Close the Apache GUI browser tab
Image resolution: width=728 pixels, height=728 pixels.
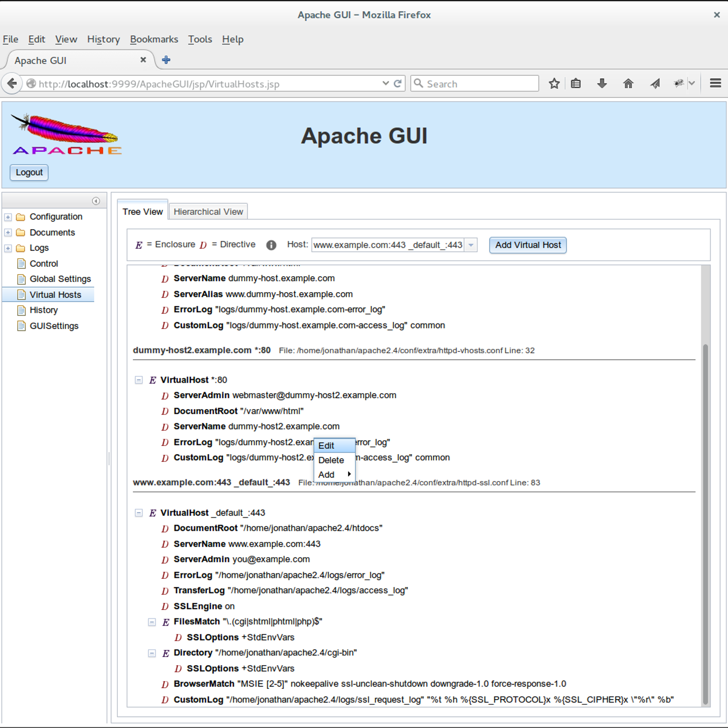coord(143,60)
